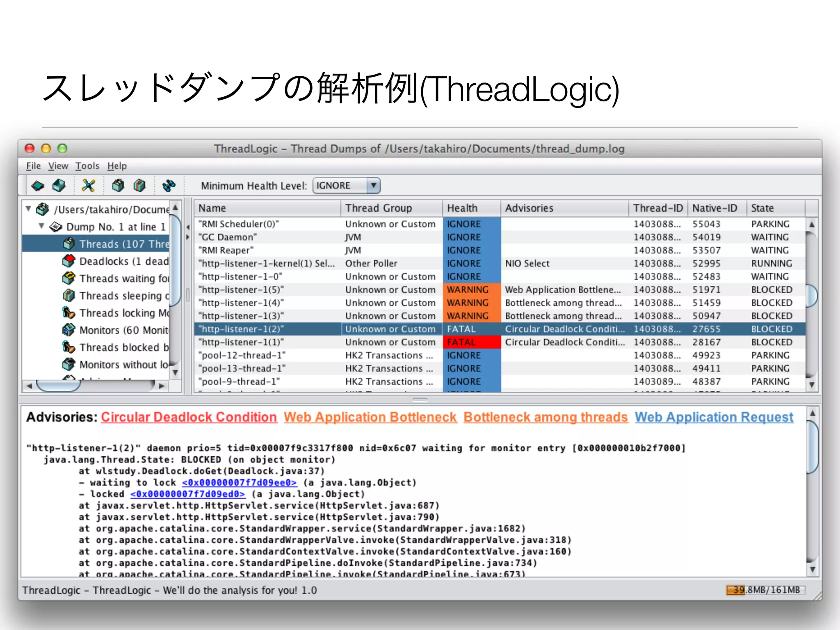Click tree panel horizontal scrollbar thumb
The height and width of the screenshot is (630, 840).
click(x=58, y=386)
